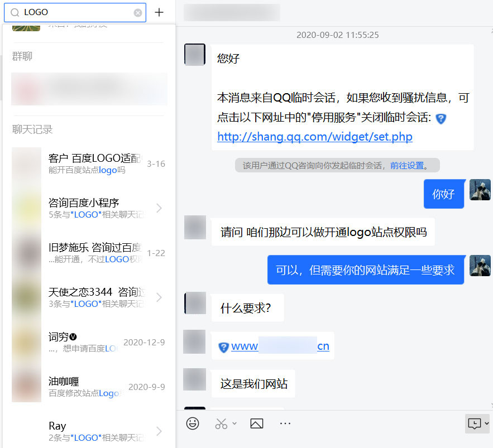This screenshot has height=448, width=493.
Task: Open 客户 百度LOGO适配 chat record
Action: tap(89, 163)
